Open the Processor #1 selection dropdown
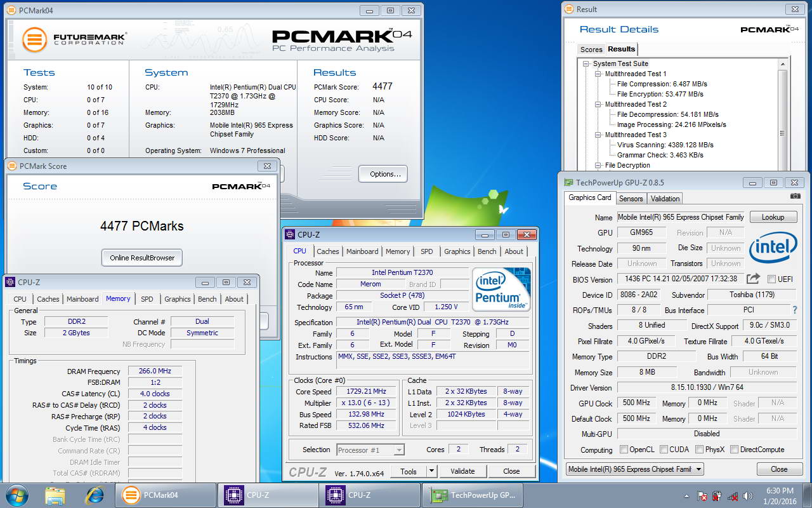This screenshot has height=508, width=812. tap(370, 450)
